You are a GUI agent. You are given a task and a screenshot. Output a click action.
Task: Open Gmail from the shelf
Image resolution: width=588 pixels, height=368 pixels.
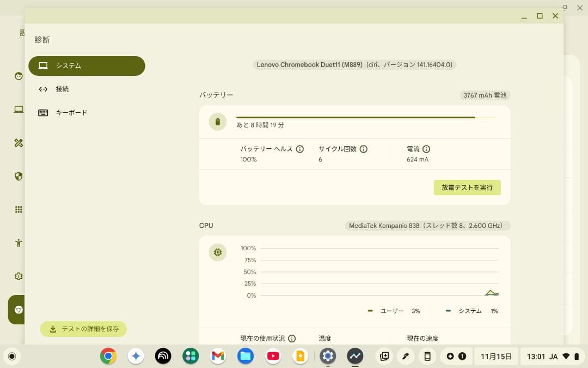(x=218, y=356)
